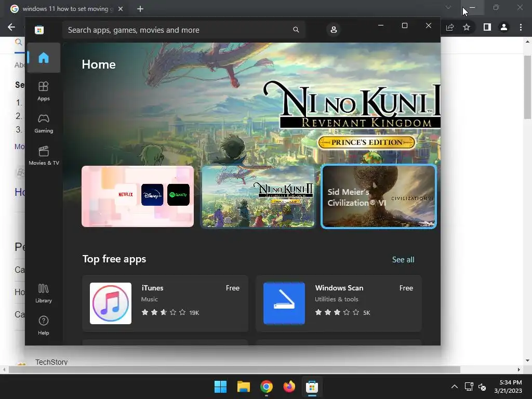The width and height of the screenshot is (532, 399).
Task: Open Help in the Store sidebar
Action: 44,325
